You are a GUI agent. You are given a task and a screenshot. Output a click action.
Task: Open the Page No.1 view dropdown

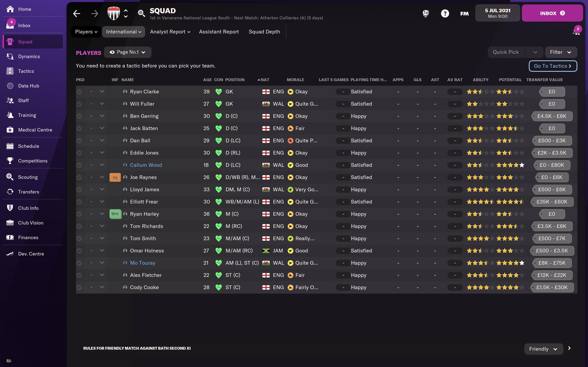click(128, 52)
